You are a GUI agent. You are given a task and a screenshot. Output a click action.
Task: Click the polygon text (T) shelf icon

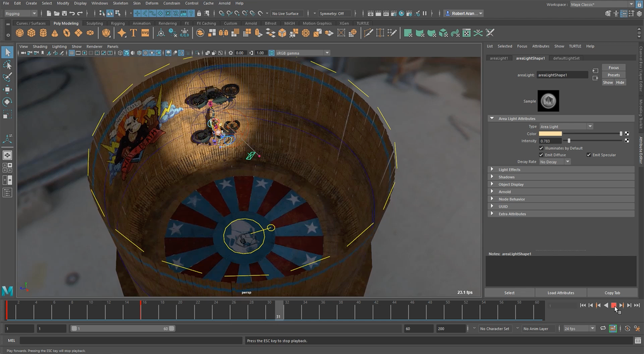click(134, 33)
